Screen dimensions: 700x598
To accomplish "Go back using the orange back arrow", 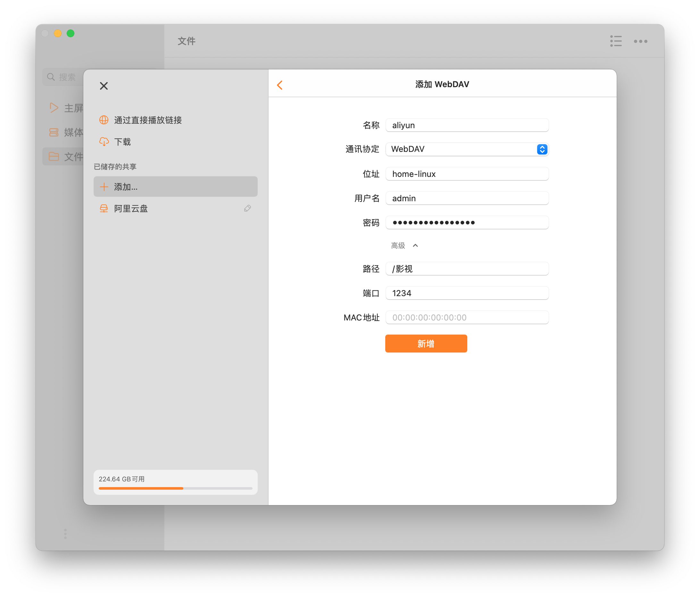I will (x=280, y=85).
